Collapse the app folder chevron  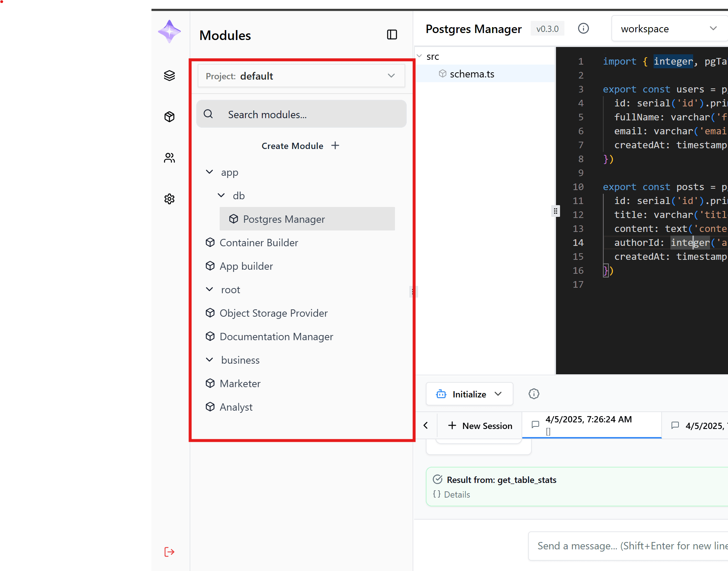click(x=209, y=172)
